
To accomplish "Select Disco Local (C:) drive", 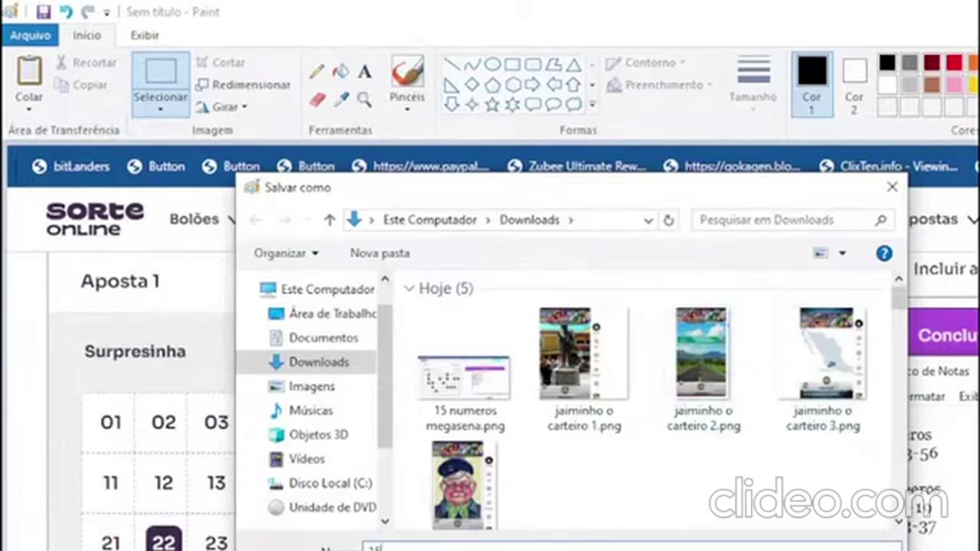I will click(x=321, y=484).
